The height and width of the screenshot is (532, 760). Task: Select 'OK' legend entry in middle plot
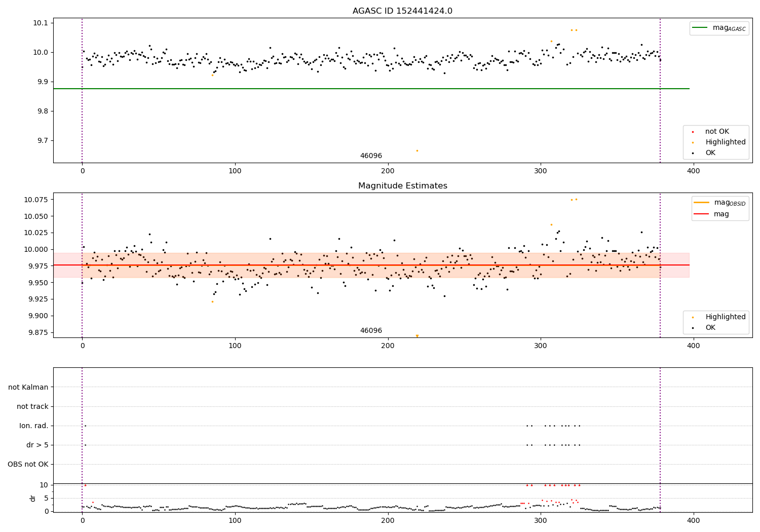pos(704,328)
